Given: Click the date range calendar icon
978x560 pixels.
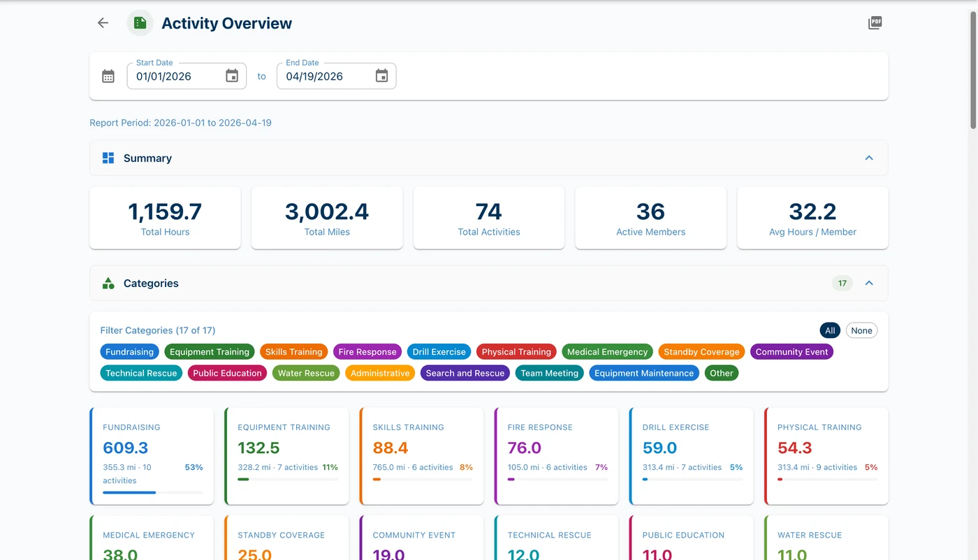Looking at the screenshot, I should coord(108,76).
